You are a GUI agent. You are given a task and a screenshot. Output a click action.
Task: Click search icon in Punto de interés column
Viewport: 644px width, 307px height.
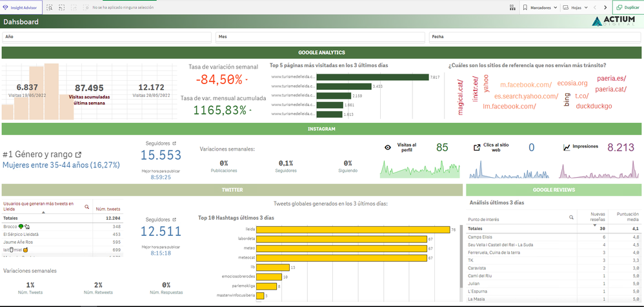571,218
